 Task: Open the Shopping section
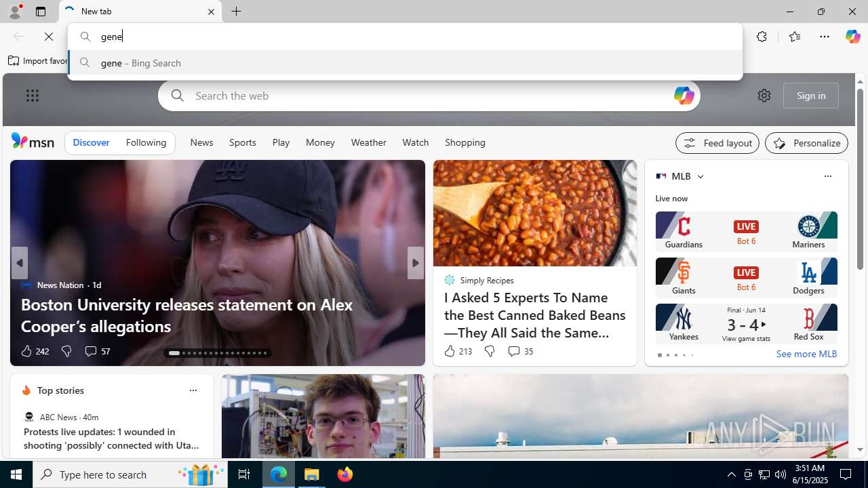[x=465, y=142]
